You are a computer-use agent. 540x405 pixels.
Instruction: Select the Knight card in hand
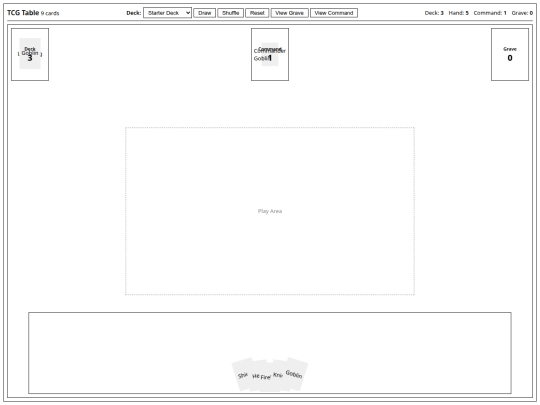[278, 375]
